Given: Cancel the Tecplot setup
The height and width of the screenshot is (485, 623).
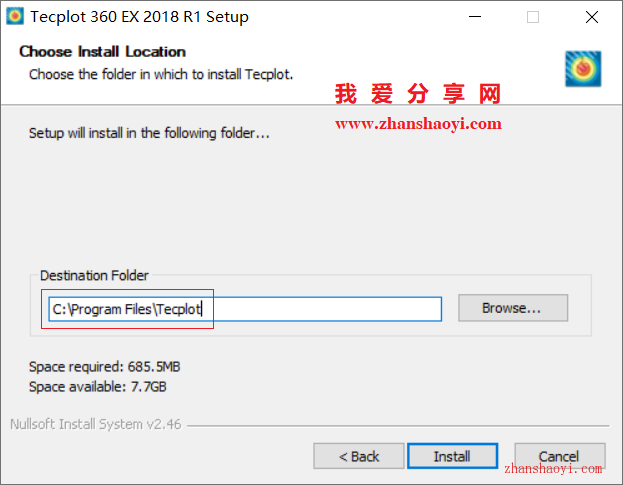Looking at the screenshot, I should tap(560, 456).
